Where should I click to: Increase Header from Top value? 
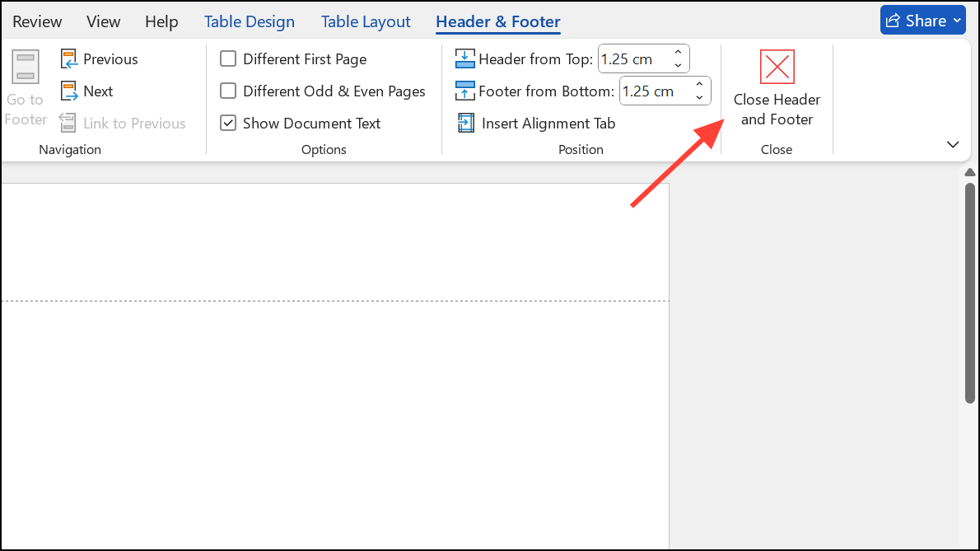678,53
